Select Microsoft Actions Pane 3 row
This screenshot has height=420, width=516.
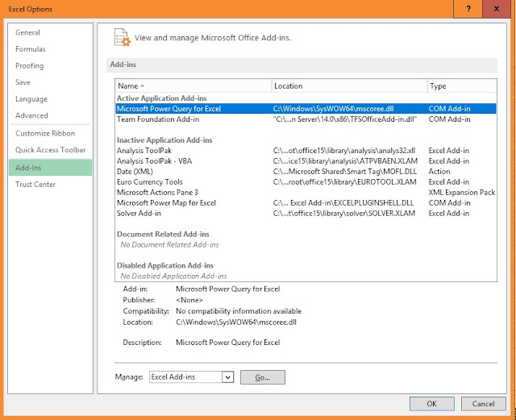pyautogui.click(x=306, y=193)
